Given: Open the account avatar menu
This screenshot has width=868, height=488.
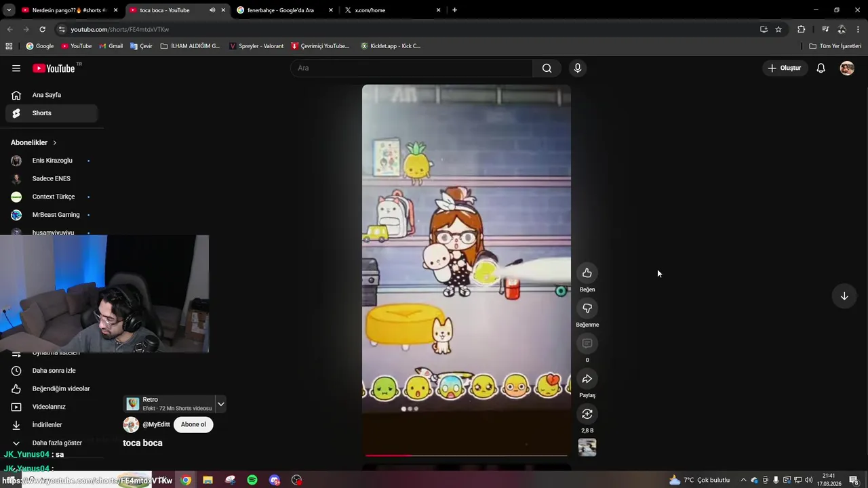Looking at the screenshot, I should (847, 68).
